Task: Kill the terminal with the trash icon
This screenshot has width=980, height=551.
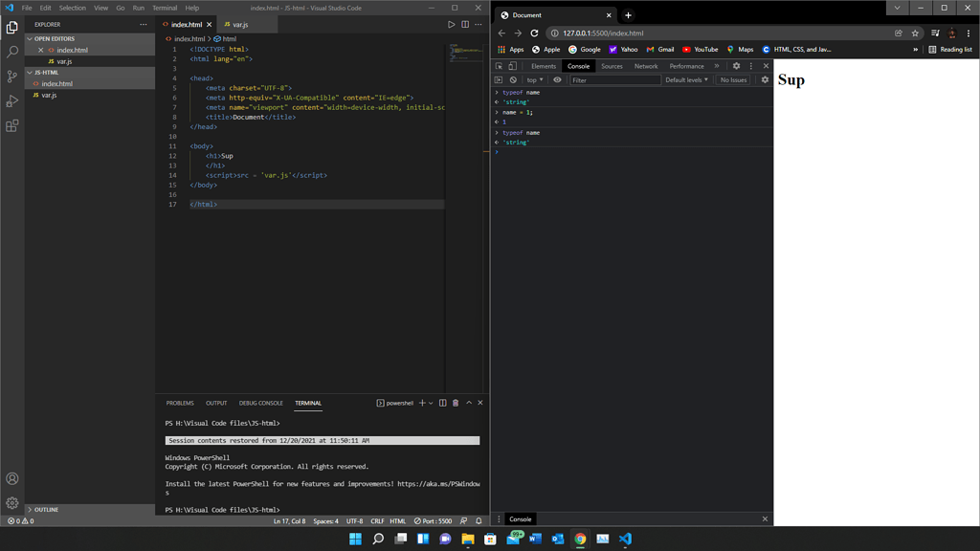Action: [455, 402]
